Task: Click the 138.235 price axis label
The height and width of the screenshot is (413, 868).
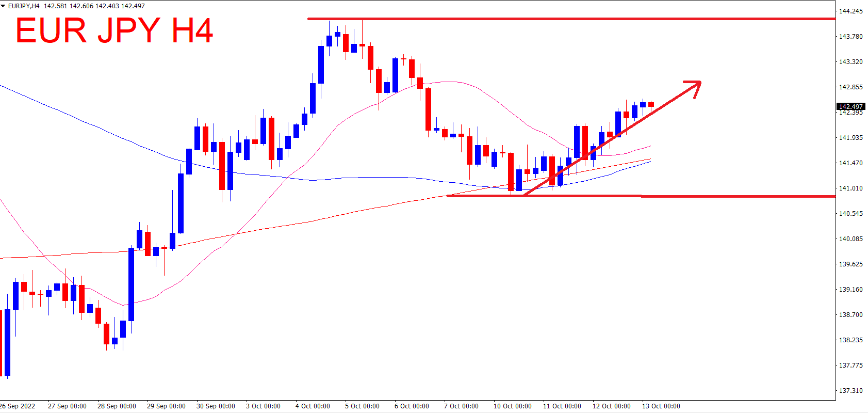Action: pos(851,340)
